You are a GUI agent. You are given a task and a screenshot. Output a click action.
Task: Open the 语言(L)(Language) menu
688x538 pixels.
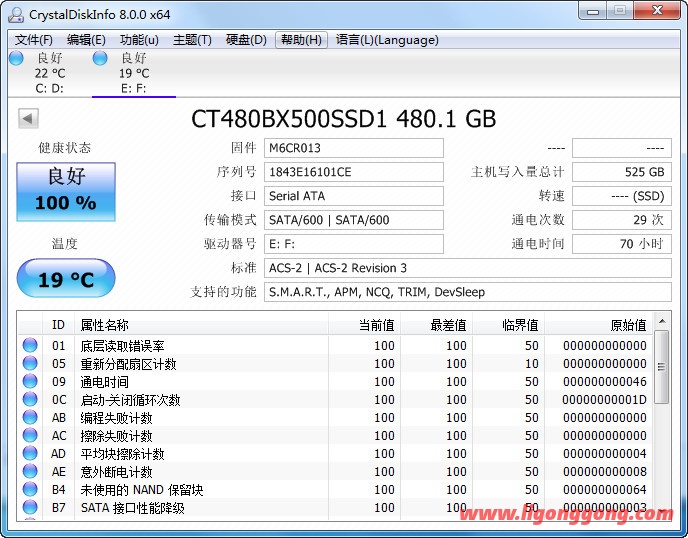387,40
